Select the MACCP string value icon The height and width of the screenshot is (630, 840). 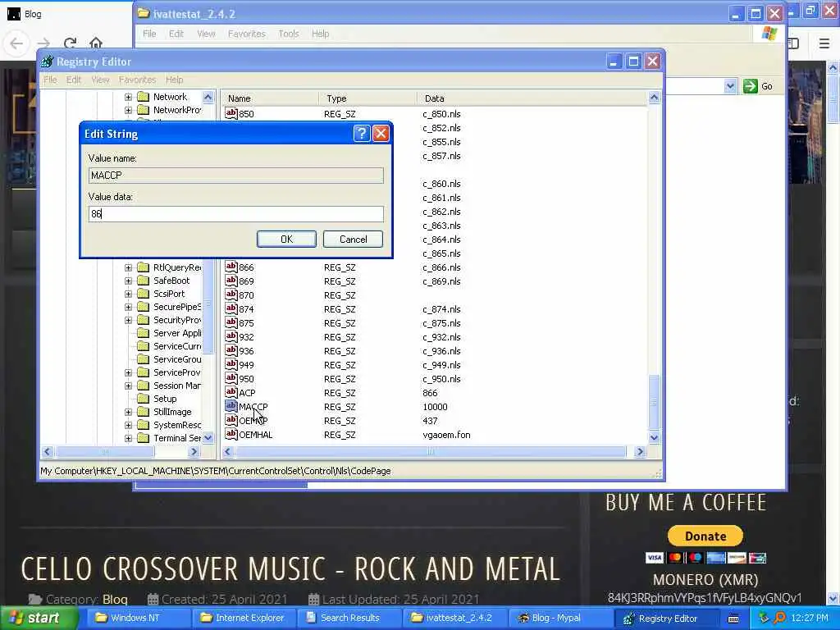click(231, 405)
